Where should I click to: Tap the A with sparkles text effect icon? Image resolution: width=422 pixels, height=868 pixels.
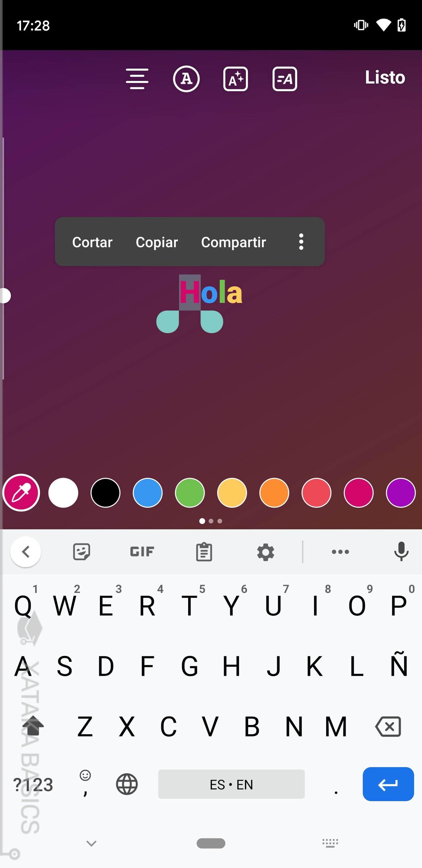(x=235, y=79)
